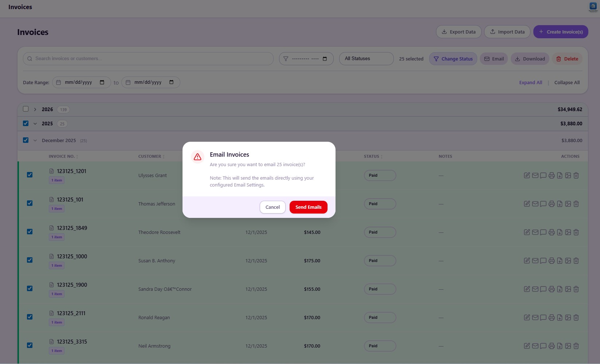Click the search invoices input field
Image resolution: width=600 pixels, height=364 pixels.
[148, 58]
